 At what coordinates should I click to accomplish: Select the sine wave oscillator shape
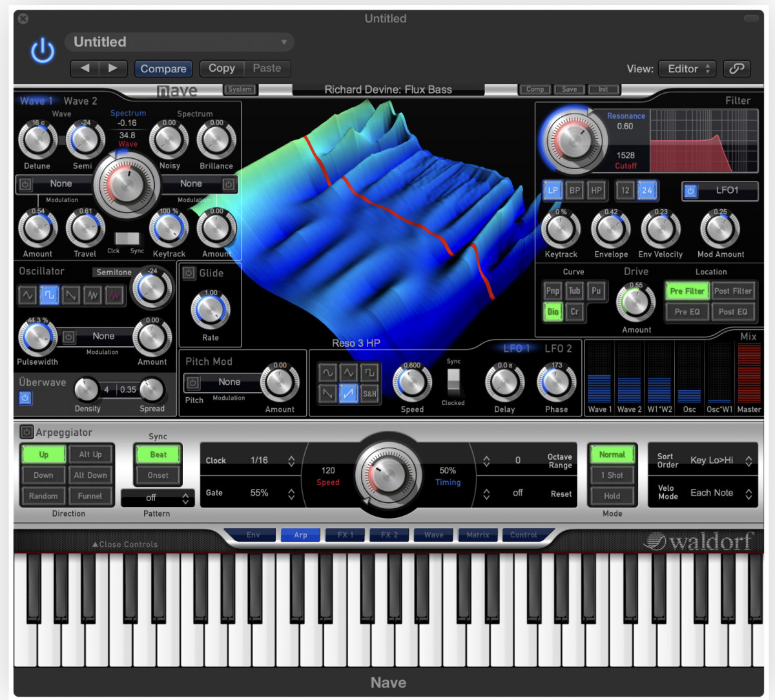[x=27, y=295]
